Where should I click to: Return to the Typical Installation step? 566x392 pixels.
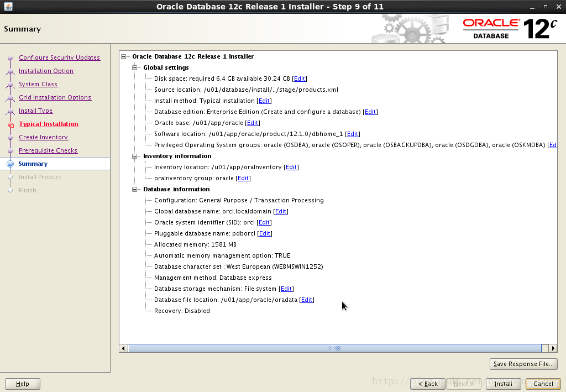point(49,124)
